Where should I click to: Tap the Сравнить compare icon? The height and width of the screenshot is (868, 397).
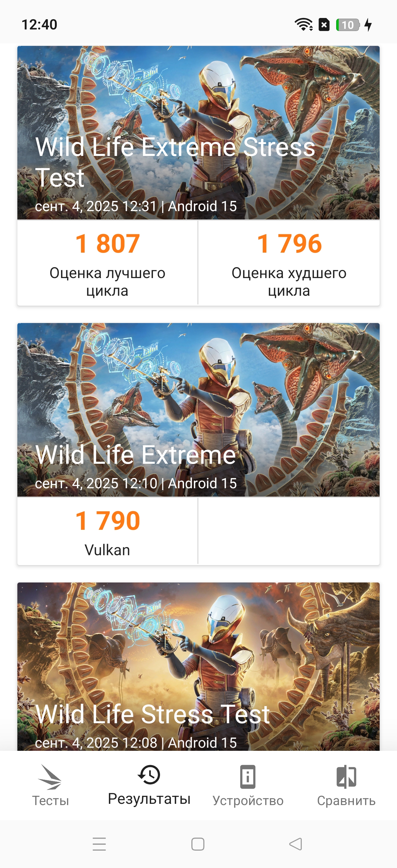tap(346, 777)
